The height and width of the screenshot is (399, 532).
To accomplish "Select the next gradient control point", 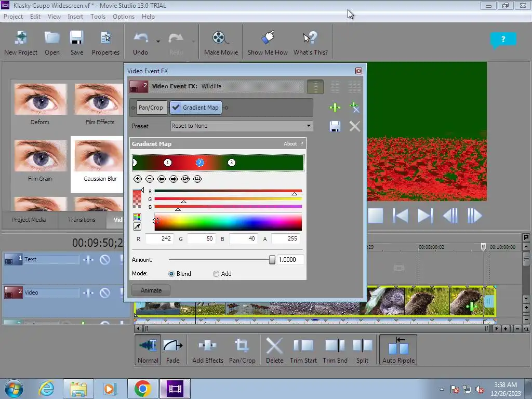I will coord(174,179).
